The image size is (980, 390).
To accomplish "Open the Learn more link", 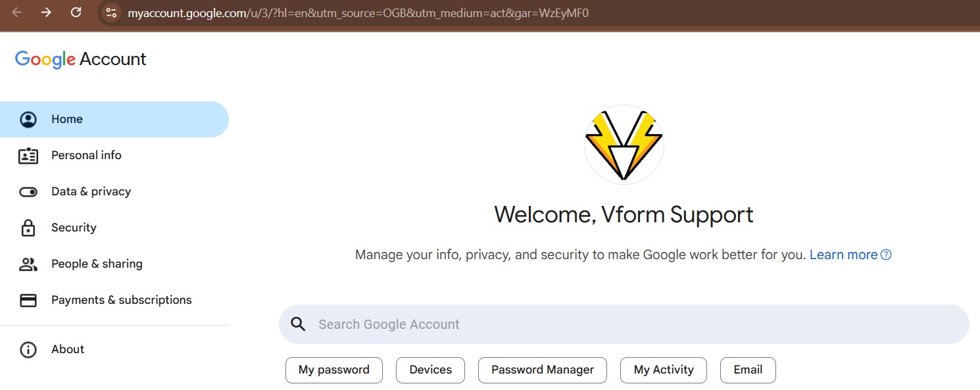I will 844,254.
